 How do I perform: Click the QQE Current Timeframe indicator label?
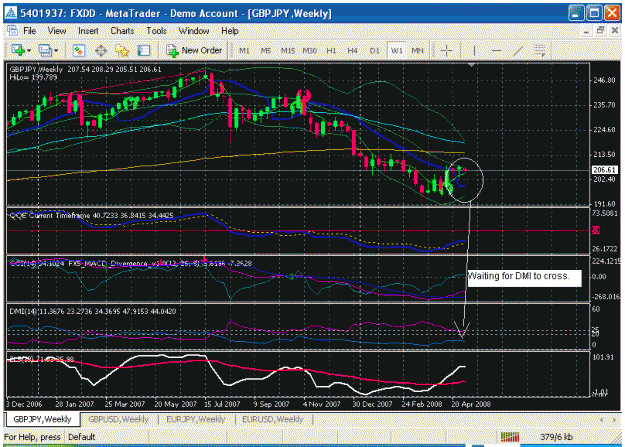[x=91, y=216]
